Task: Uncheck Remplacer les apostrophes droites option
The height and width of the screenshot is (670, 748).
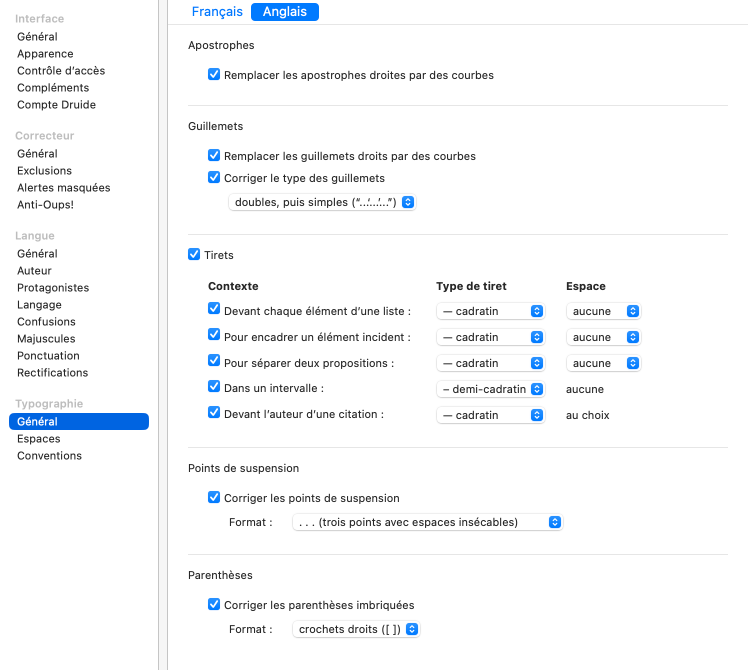Action: (214, 75)
